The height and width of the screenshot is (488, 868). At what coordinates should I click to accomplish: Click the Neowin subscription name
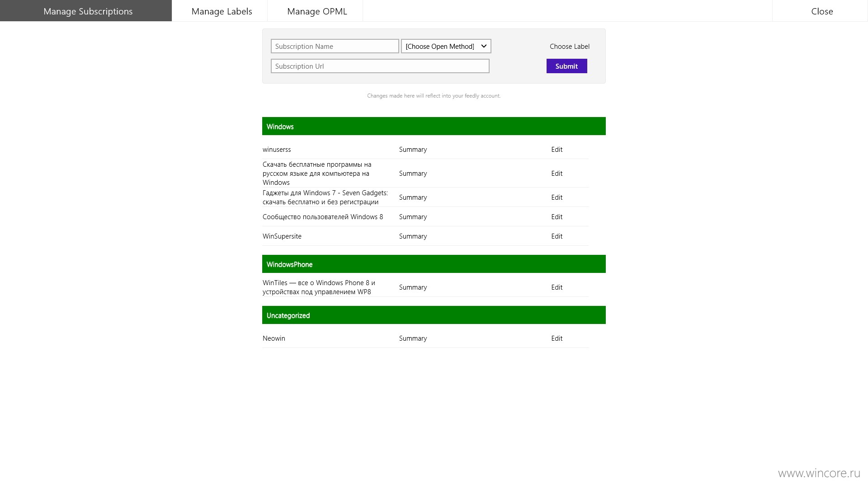coord(274,338)
